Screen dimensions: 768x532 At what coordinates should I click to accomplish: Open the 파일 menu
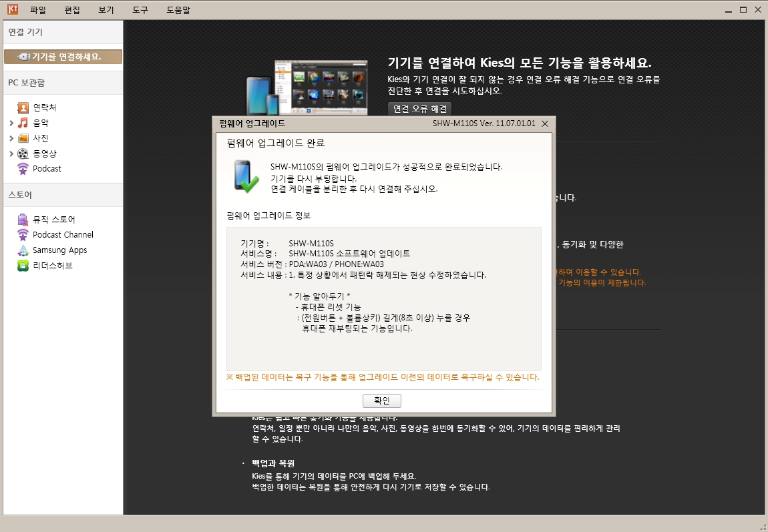point(38,10)
